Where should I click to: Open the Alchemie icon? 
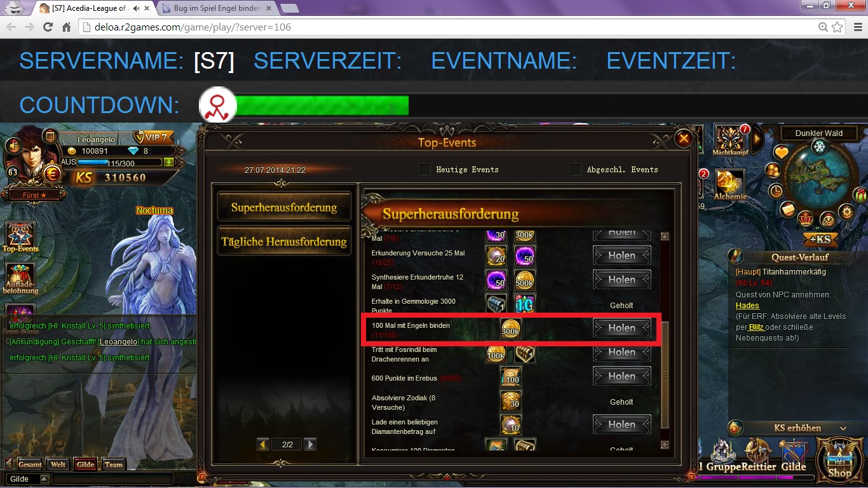click(x=730, y=184)
